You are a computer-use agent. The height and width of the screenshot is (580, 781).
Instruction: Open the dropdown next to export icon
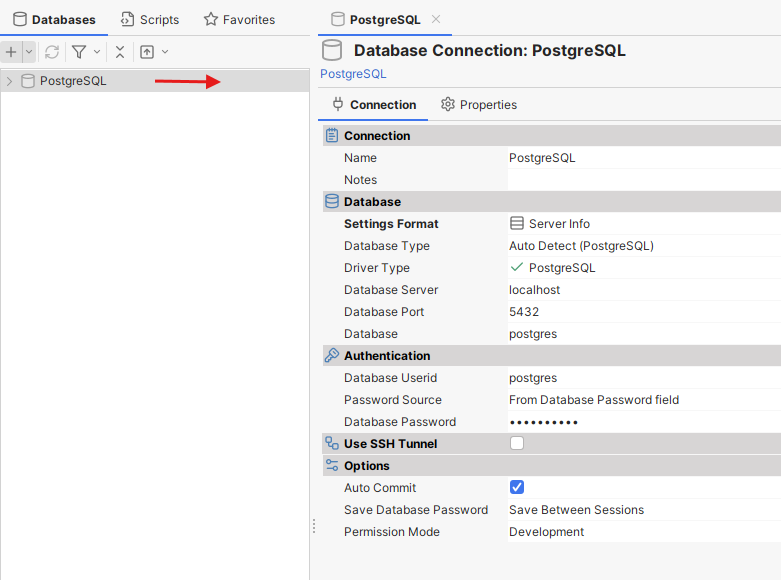point(165,52)
